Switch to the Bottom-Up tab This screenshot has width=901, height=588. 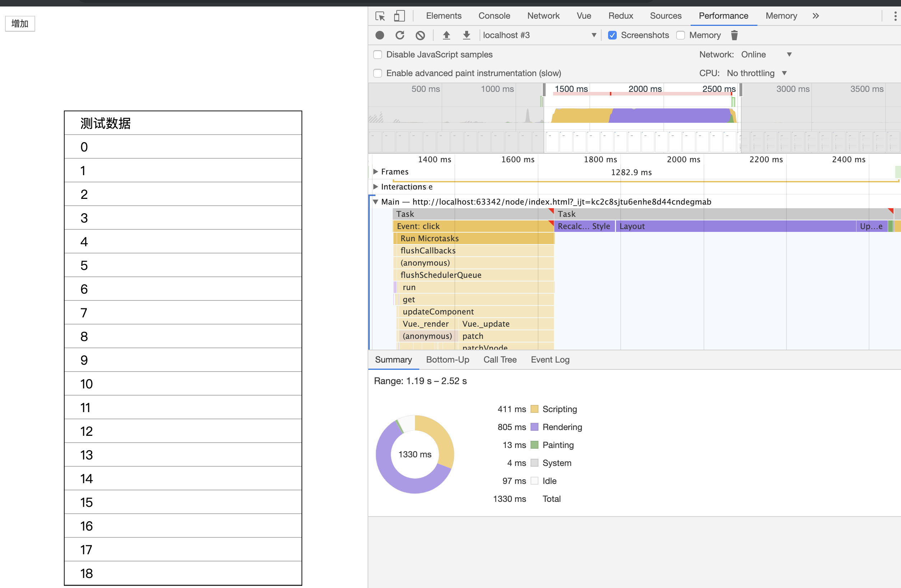click(x=448, y=360)
